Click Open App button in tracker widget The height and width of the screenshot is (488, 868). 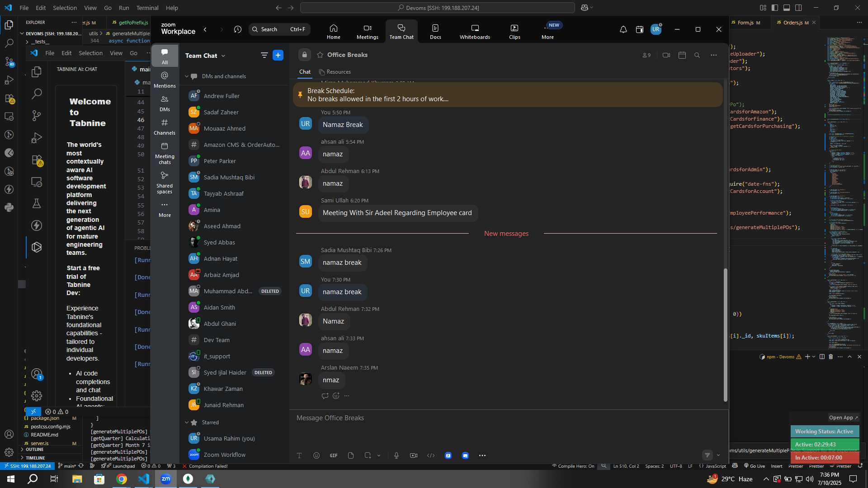(843, 418)
